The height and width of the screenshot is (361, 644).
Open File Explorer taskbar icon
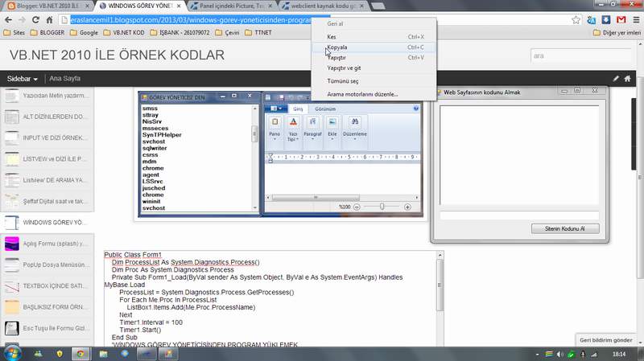click(x=104, y=354)
